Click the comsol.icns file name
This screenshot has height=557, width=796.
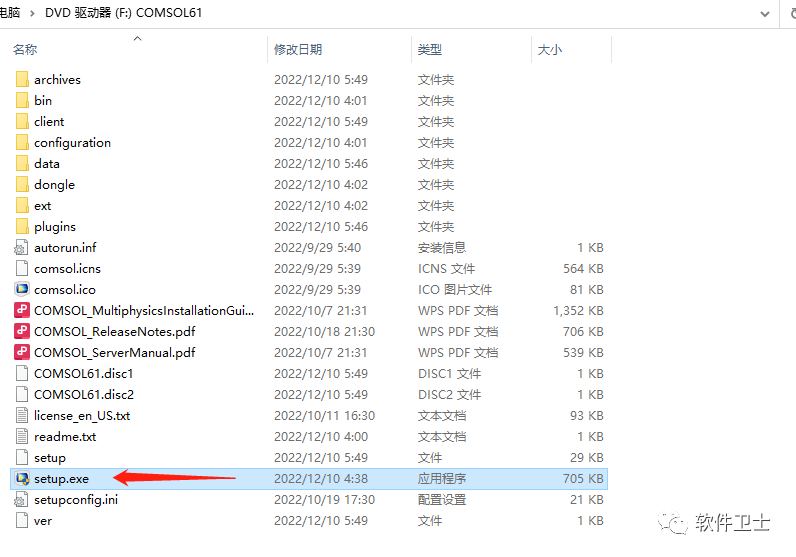[68, 269]
